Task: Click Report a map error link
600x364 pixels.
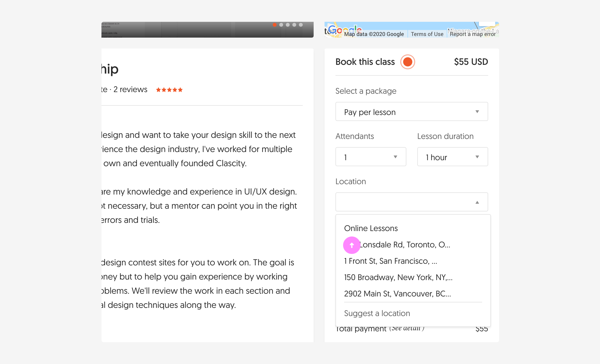Action: click(473, 34)
